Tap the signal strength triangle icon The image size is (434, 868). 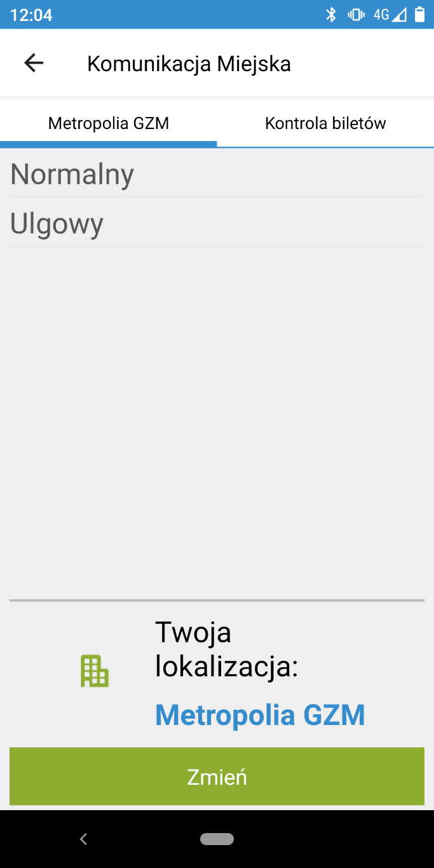tap(399, 15)
